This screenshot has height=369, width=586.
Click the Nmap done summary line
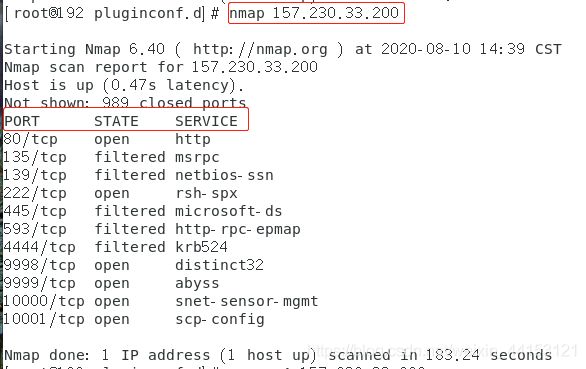coord(278,355)
